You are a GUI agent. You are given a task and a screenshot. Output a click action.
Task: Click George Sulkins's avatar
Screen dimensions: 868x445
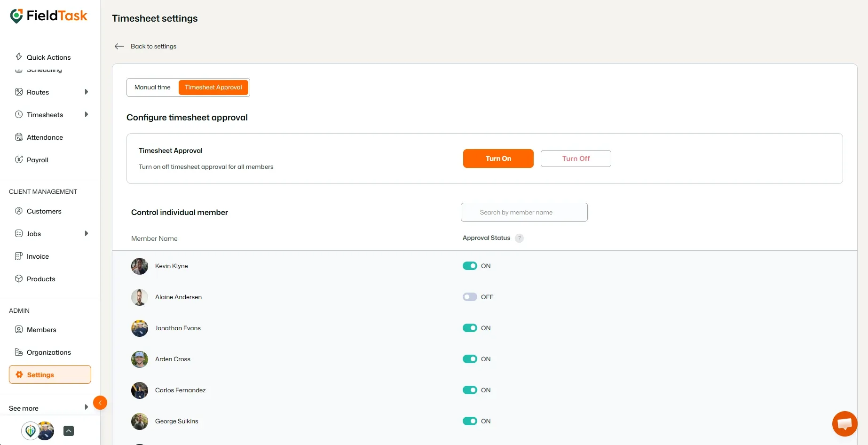(x=140, y=421)
